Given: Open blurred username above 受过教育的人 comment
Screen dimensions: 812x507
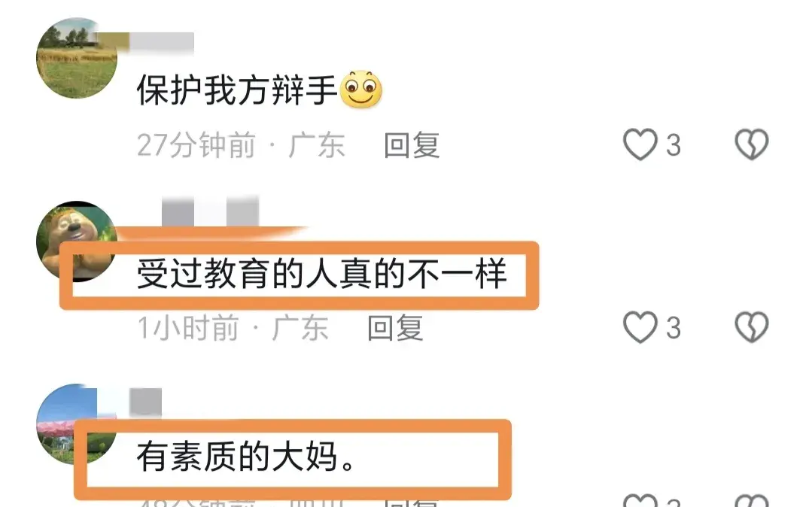Looking at the screenshot, I should (210, 211).
